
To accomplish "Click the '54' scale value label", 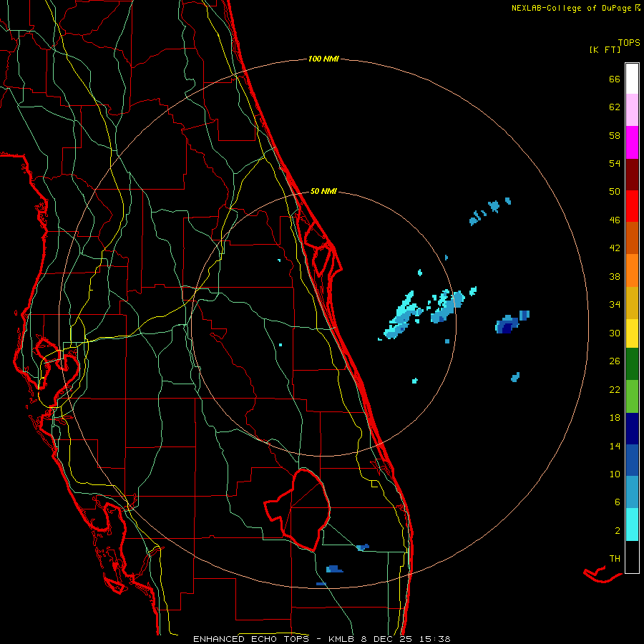I will point(615,163).
